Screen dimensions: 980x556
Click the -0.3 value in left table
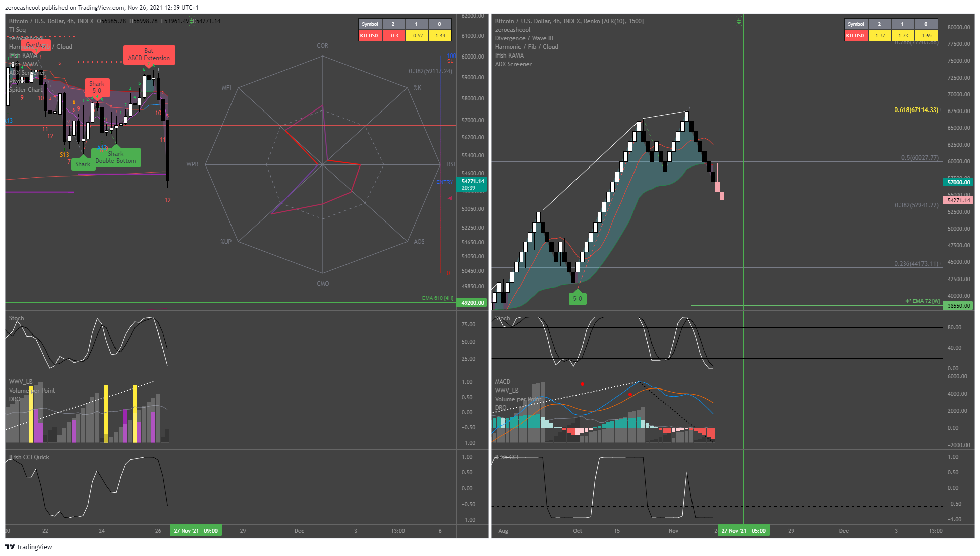click(394, 36)
